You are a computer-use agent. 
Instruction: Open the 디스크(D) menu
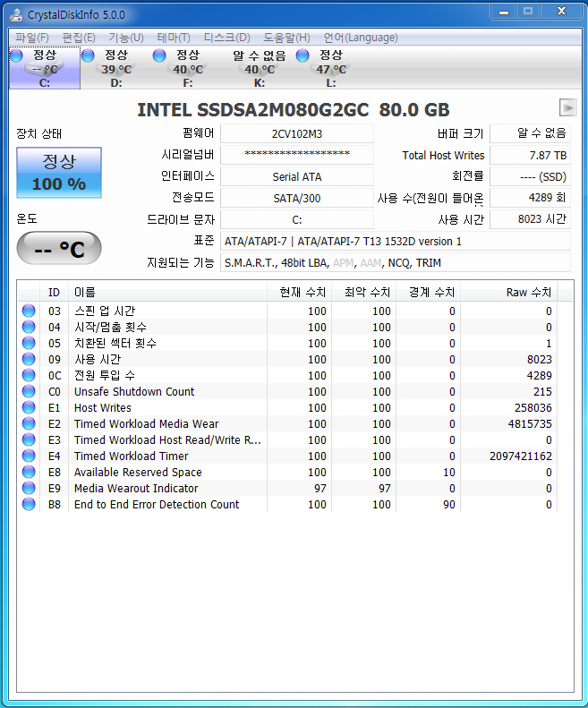[226, 38]
